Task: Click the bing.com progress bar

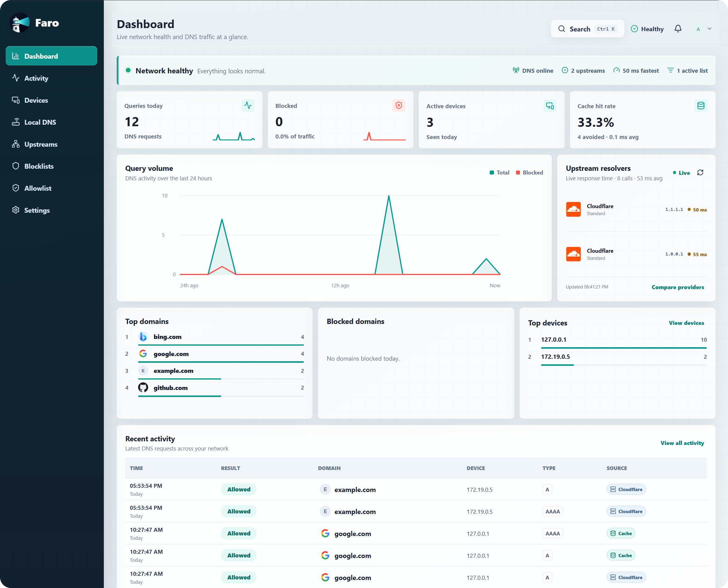Action: click(221, 345)
